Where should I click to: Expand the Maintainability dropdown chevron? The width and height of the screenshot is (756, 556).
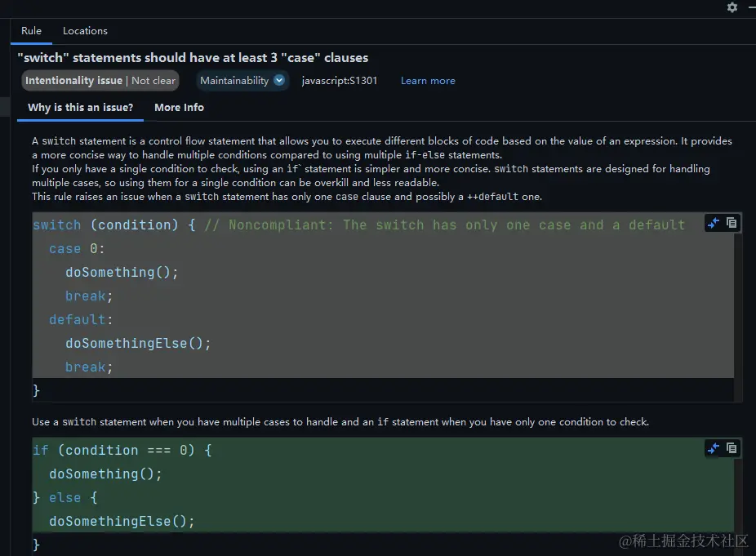click(x=278, y=80)
